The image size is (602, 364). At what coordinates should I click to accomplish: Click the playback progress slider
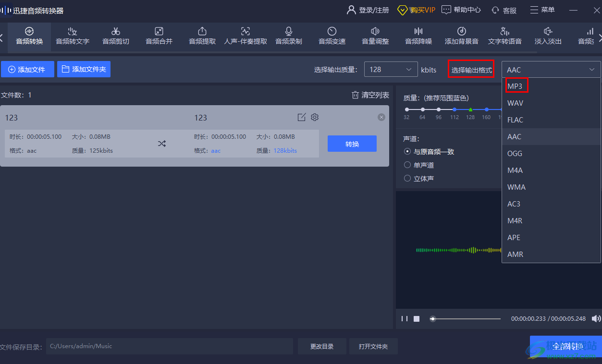(465, 318)
